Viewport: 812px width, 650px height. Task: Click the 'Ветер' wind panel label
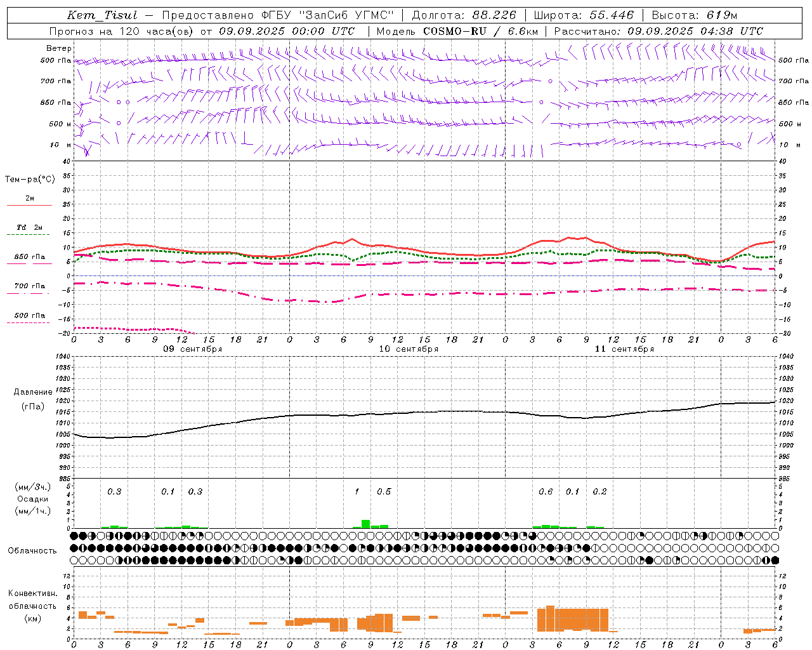pos(59,48)
